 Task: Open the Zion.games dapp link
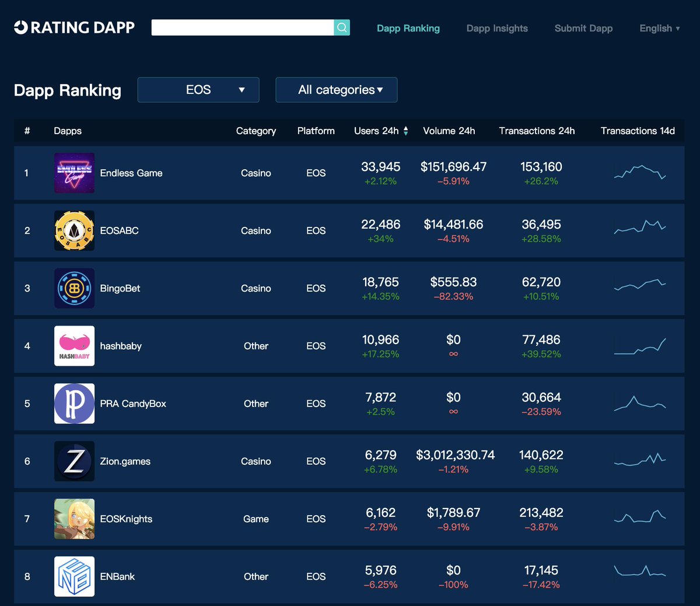(125, 461)
